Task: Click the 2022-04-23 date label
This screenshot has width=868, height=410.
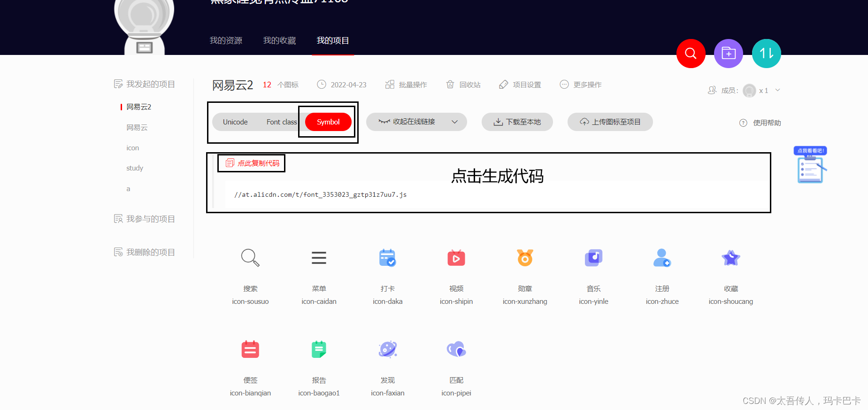Action: click(x=348, y=85)
